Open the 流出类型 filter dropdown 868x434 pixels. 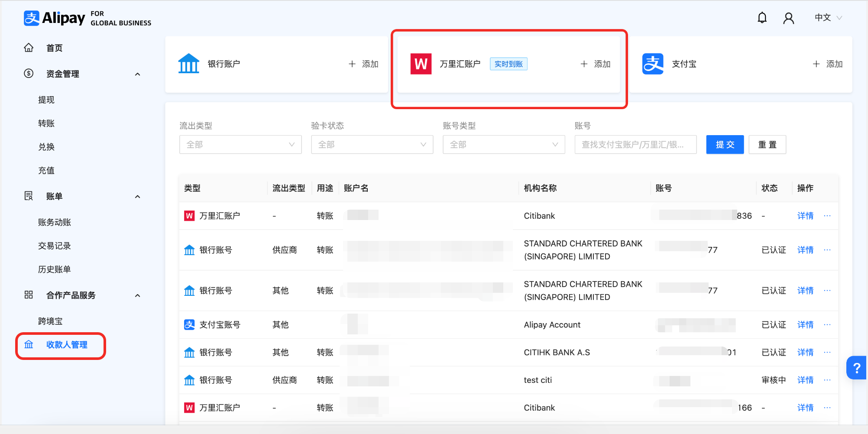[x=240, y=145]
